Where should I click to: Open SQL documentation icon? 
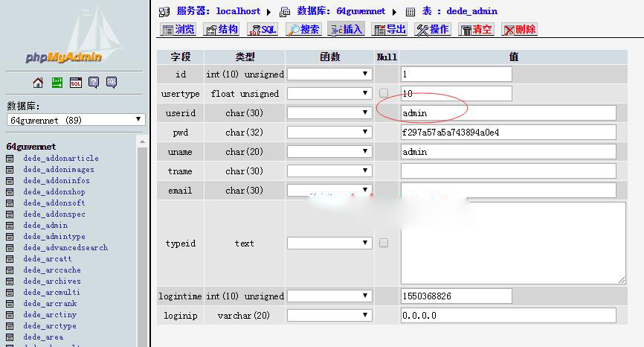click(x=112, y=83)
